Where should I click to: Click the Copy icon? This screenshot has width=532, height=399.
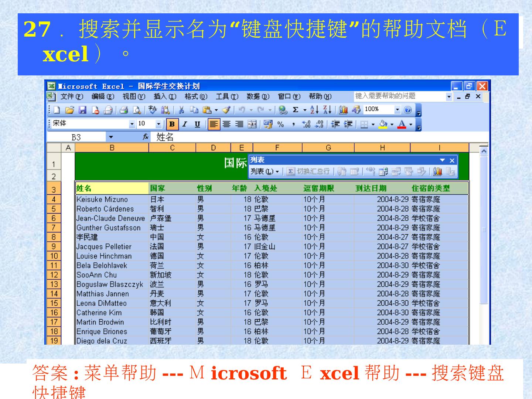(194, 110)
